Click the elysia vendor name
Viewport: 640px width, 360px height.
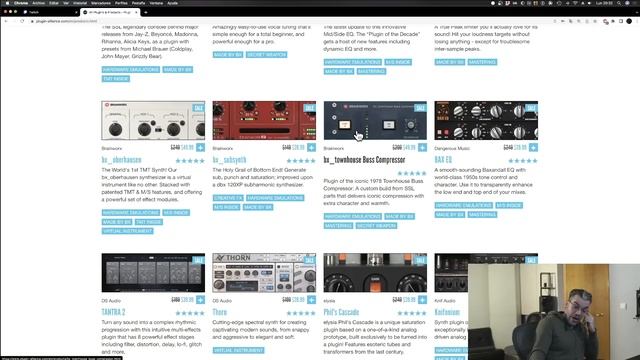[x=329, y=300]
